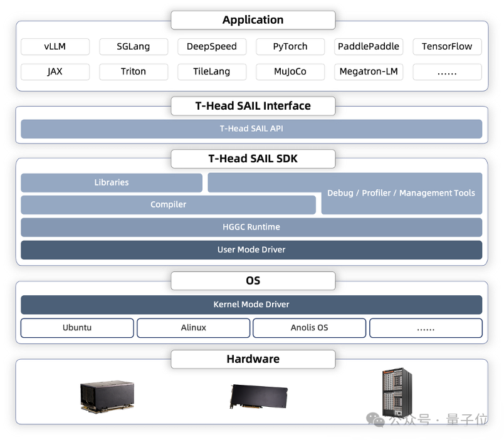The image size is (504, 440).
Task: Pick the TensorFlow box
Action: coord(447,46)
